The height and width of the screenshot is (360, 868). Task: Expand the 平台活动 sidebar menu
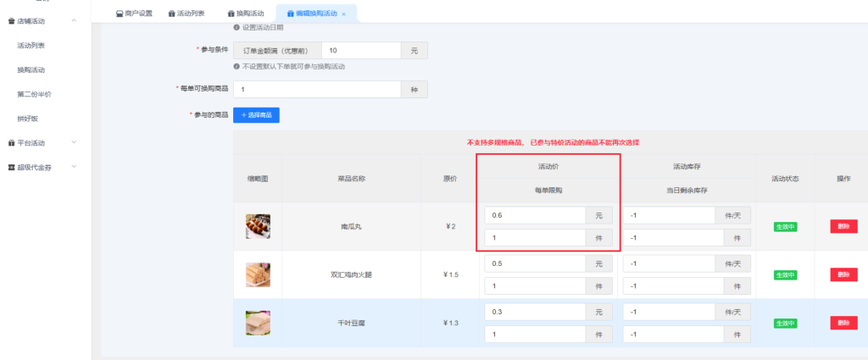click(x=75, y=143)
